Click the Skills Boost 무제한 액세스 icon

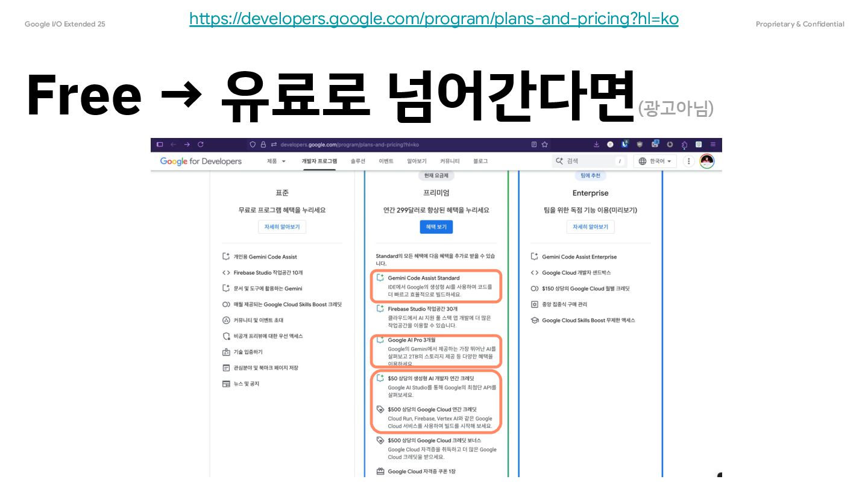coord(534,321)
